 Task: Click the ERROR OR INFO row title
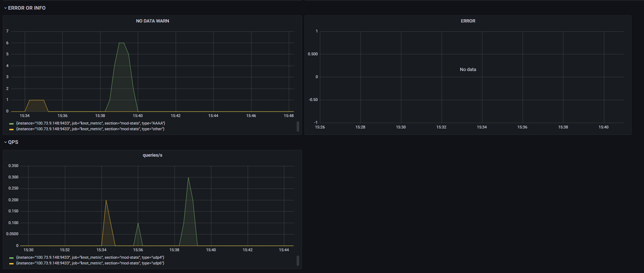27,8
